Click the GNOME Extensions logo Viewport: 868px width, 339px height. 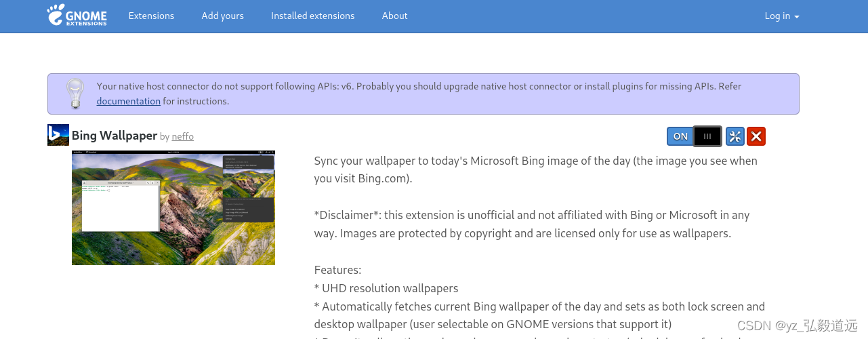(x=77, y=15)
